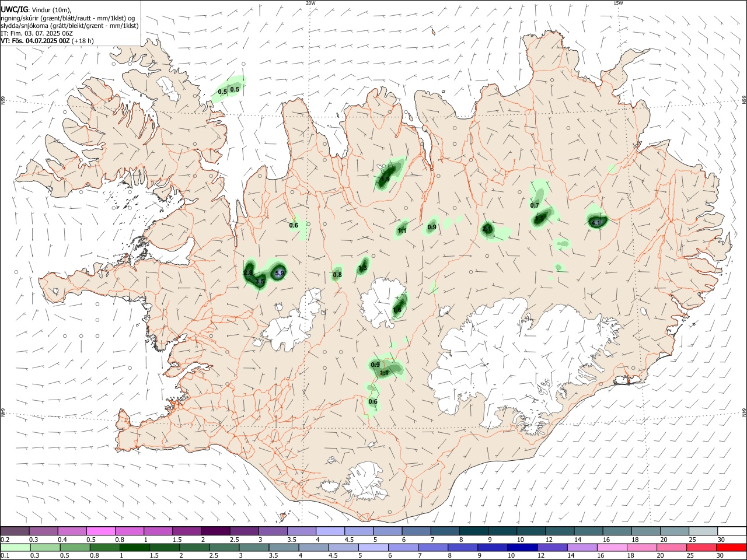Select the lavender 14 mm rain swatch
This screenshot has width=747, height=560.
point(582,547)
